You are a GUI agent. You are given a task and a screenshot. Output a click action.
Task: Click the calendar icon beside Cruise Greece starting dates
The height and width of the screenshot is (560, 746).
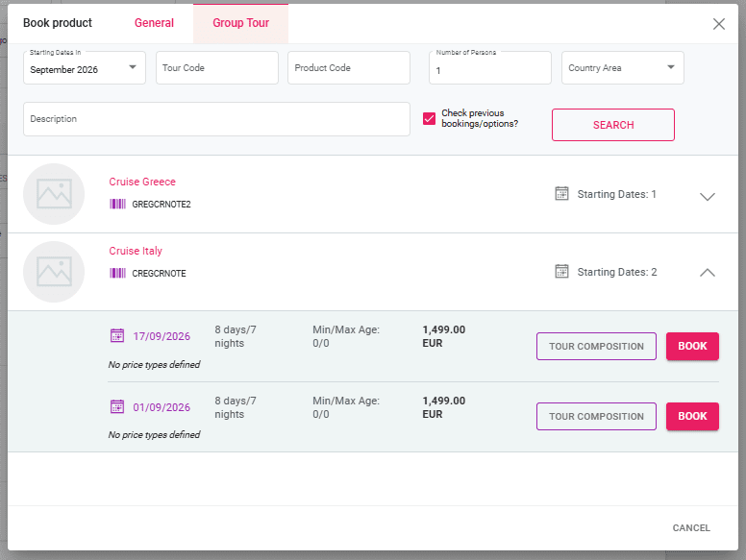pyautogui.click(x=562, y=194)
